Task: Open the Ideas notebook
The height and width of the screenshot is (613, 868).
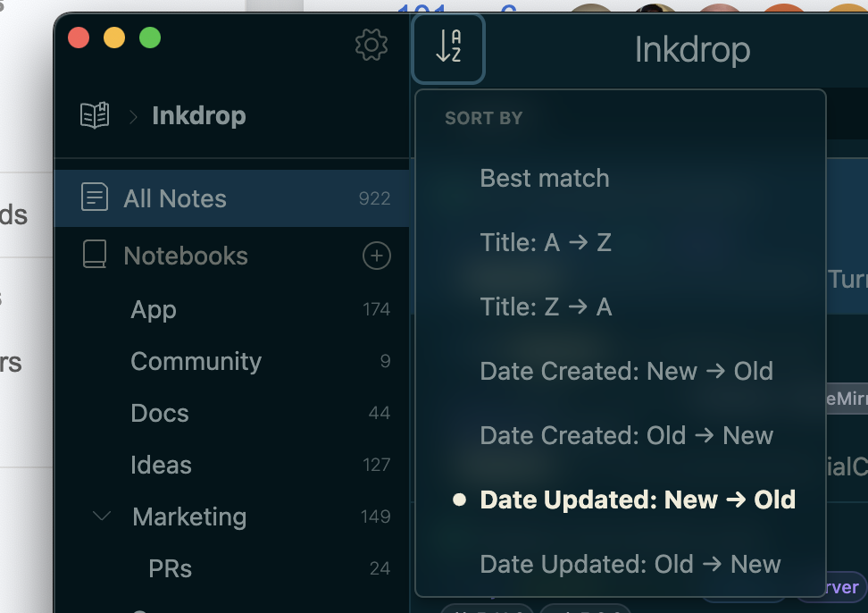Action: (232, 465)
